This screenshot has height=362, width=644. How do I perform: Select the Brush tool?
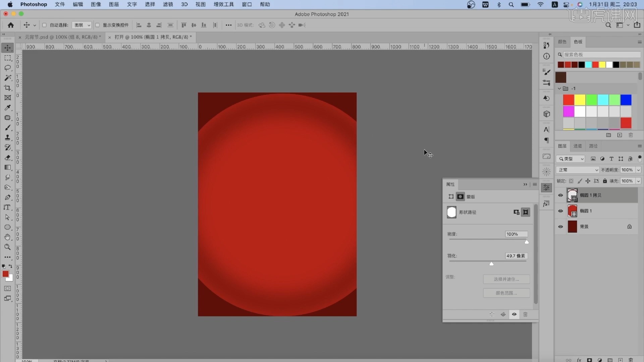pyautogui.click(x=7, y=128)
